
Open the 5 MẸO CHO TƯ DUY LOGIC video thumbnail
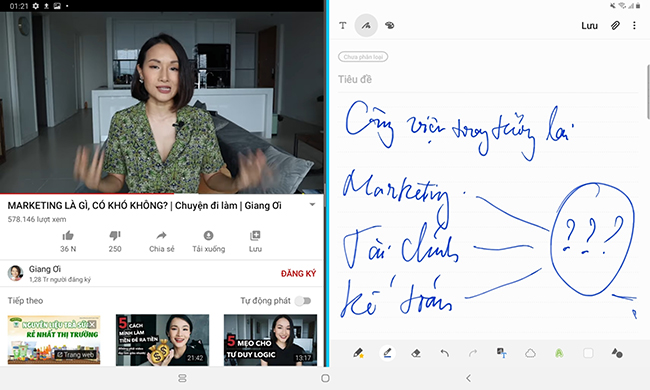[270, 340]
